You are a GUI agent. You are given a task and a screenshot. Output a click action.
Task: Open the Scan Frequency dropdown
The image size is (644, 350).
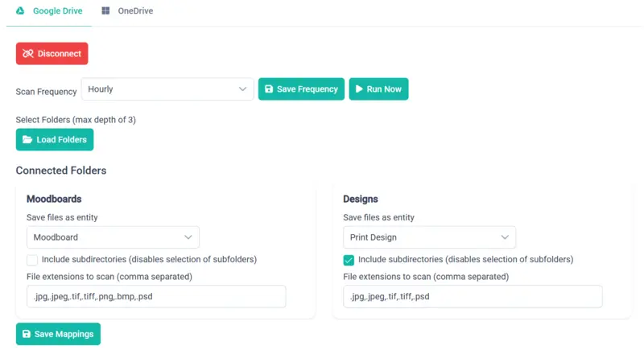[167, 89]
